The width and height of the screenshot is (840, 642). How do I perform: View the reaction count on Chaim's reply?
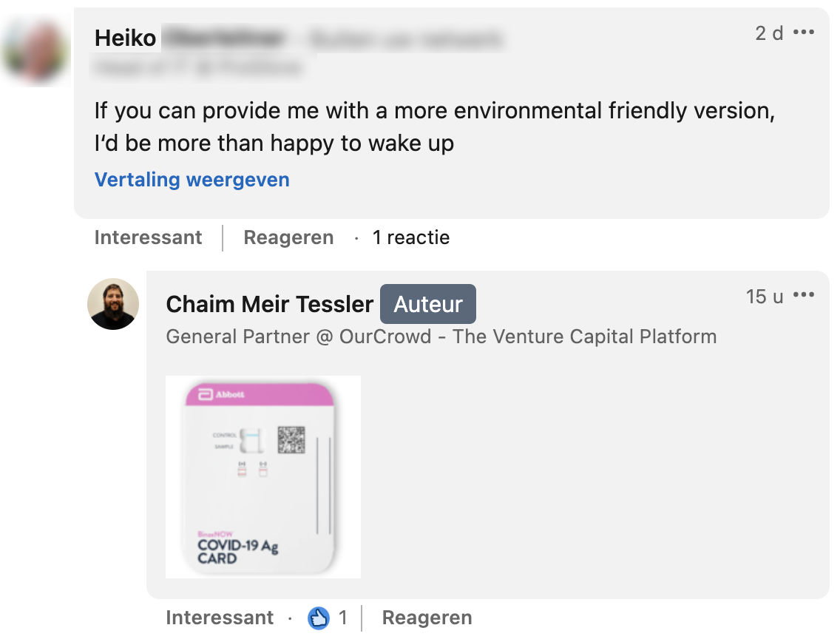[343, 618]
